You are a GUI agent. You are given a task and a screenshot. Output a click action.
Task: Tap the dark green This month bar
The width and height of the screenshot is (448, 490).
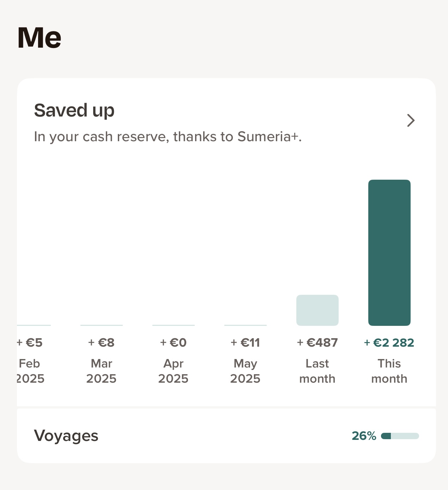coord(389,253)
